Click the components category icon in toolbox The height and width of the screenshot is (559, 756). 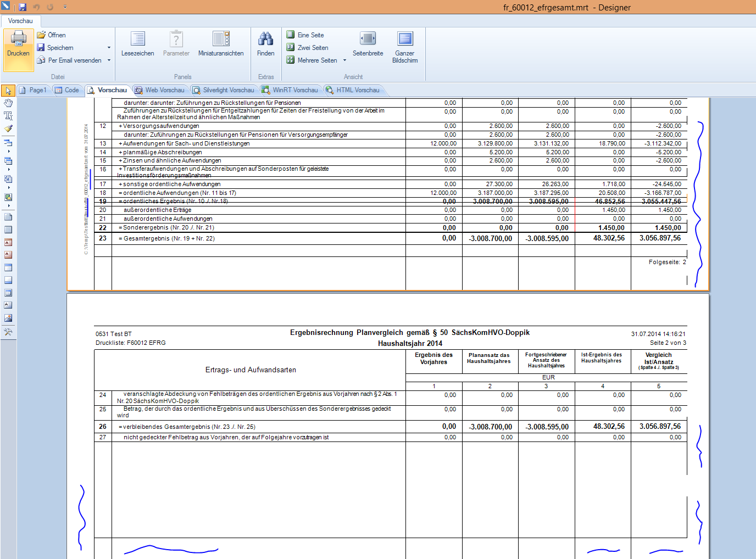click(8, 179)
